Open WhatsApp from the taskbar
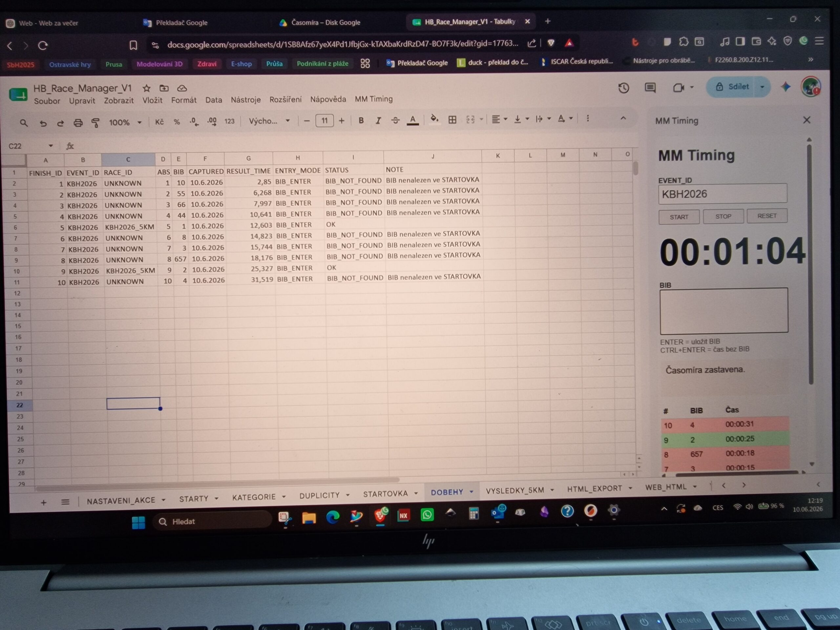Viewport: 840px width, 630px height. pyautogui.click(x=427, y=515)
